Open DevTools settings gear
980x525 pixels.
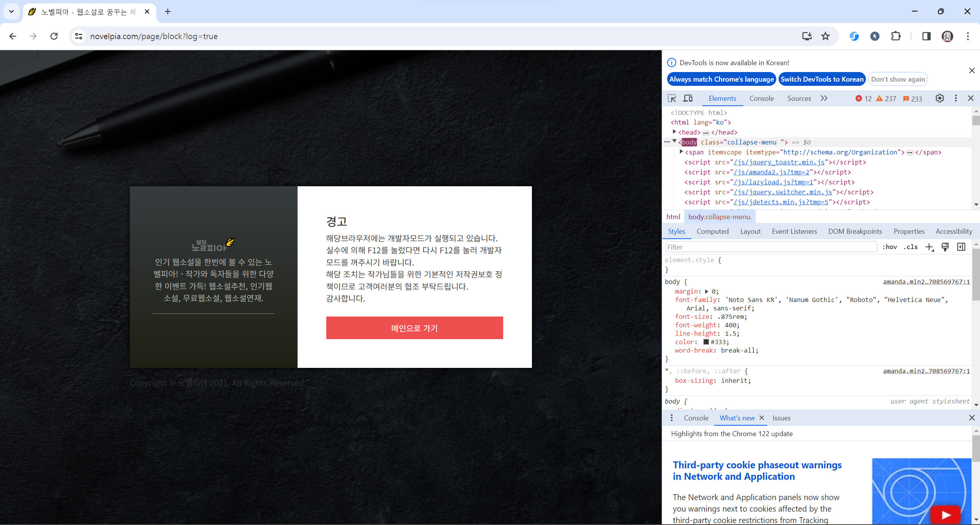pos(940,98)
